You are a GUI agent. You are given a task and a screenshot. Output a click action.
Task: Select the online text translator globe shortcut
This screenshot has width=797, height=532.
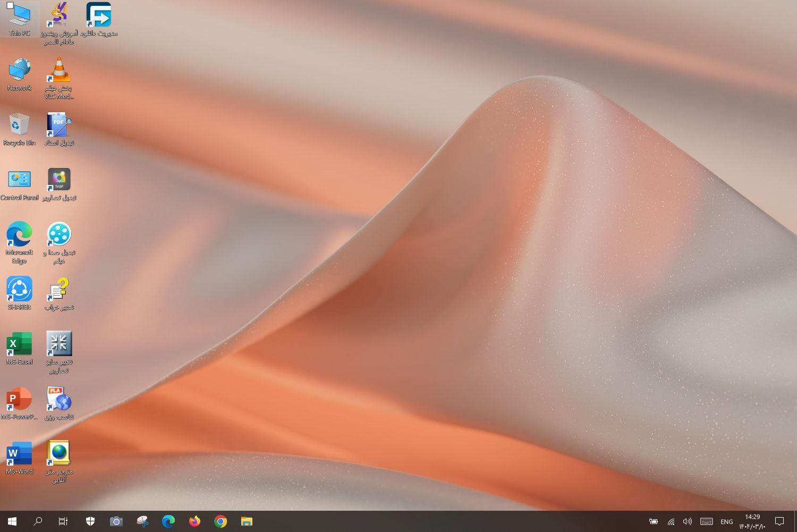pos(59,461)
